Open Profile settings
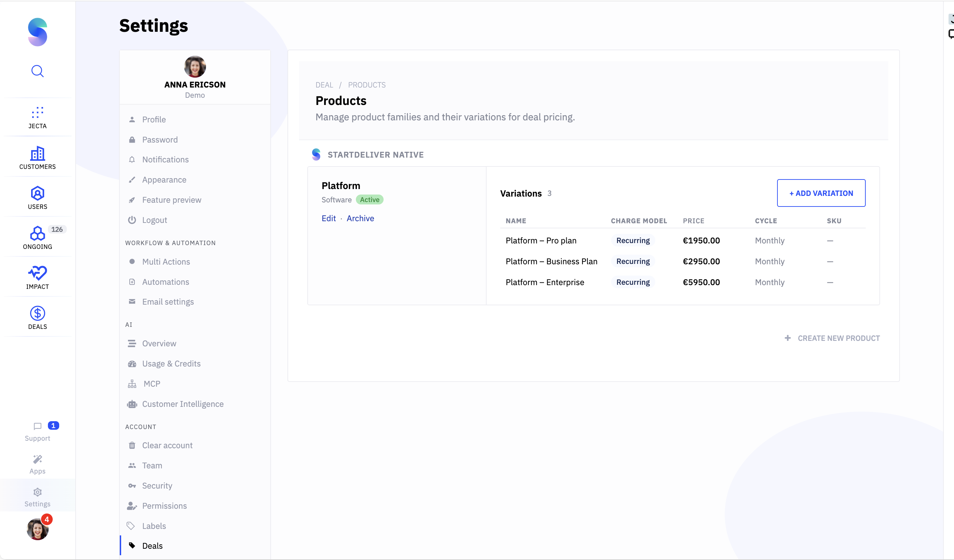 coord(154,119)
